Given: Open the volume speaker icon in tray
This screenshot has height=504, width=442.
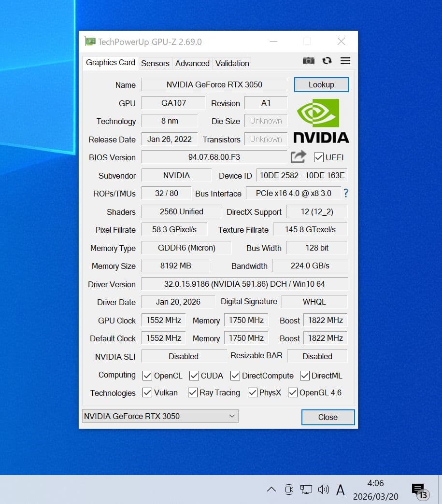Looking at the screenshot, I should pyautogui.click(x=323, y=490).
